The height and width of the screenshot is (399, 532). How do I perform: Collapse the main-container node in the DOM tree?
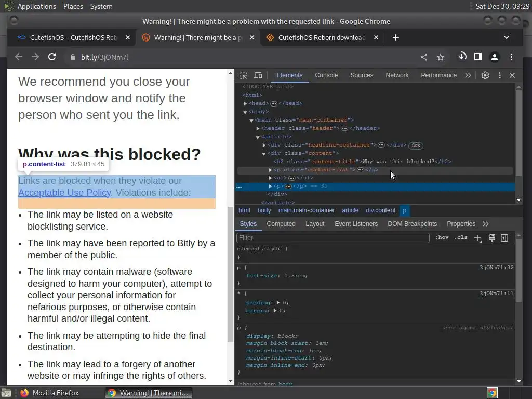[x=251, y=121]
